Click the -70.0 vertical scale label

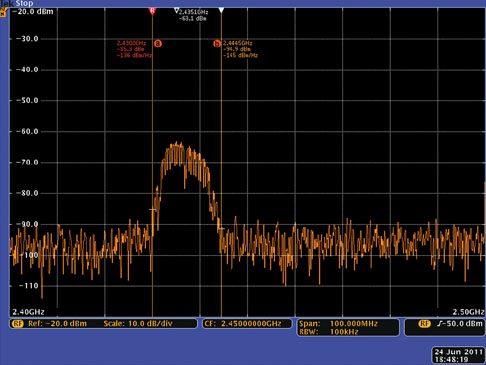click(x=28, y=162)
